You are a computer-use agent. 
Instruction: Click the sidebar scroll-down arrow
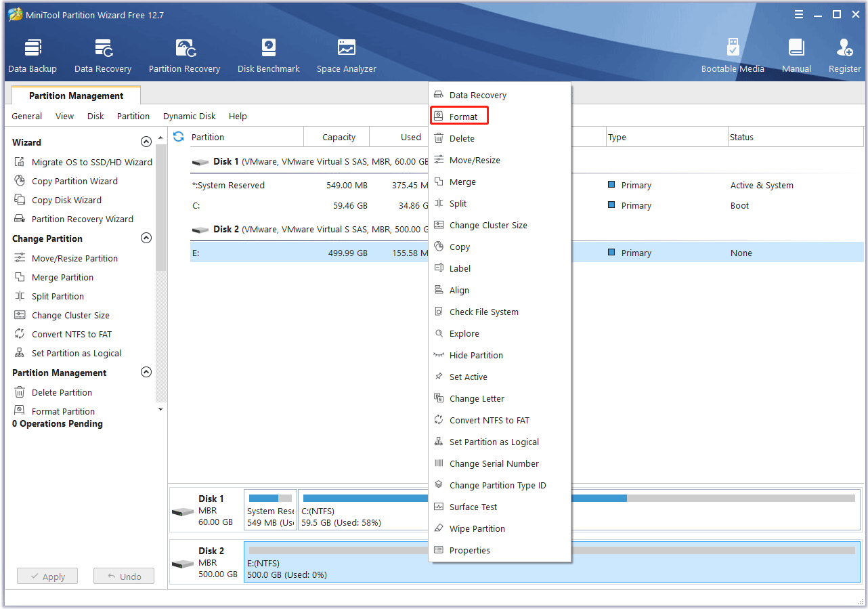[160, 409]
